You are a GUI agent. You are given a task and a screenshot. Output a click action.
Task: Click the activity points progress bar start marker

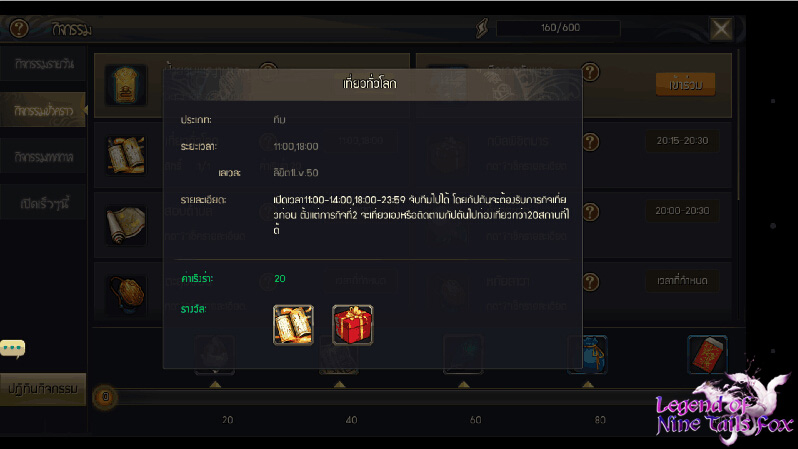tap(105, 397)
